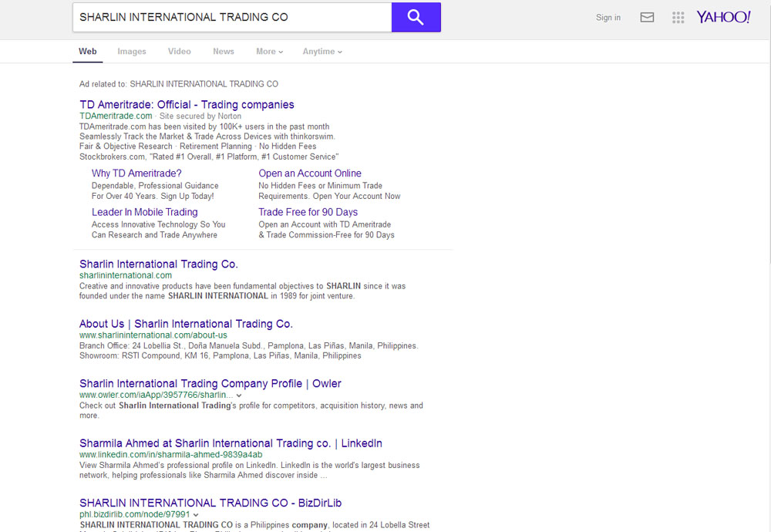Expand the owler.com URL dropdown arrow
Image resolution: width=771 pixels, height=532 pixels.
click(x=239, y=396)
